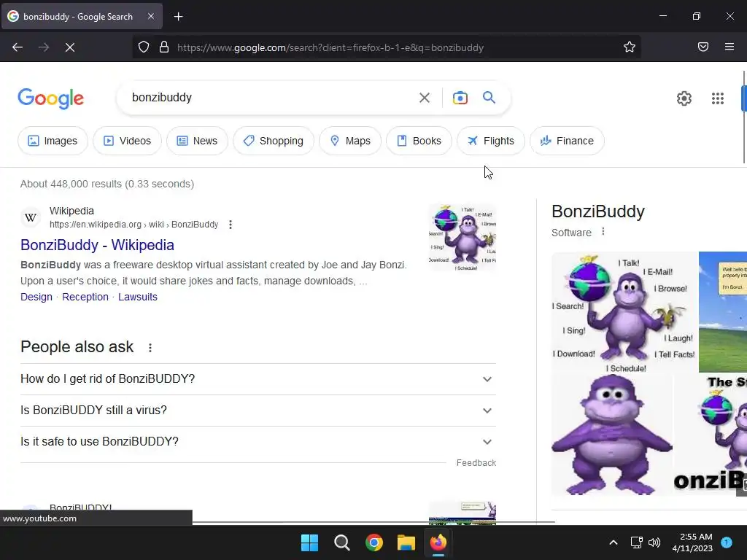747x560 pixels.
Task: Open the BonziBuddy - Wikipedia result
Action: tap(97, 245)
